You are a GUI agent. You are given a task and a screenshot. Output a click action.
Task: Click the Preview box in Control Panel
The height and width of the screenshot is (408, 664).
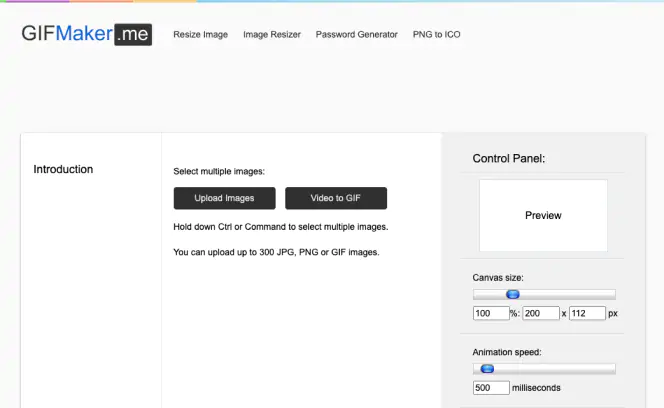click(543, 215)
